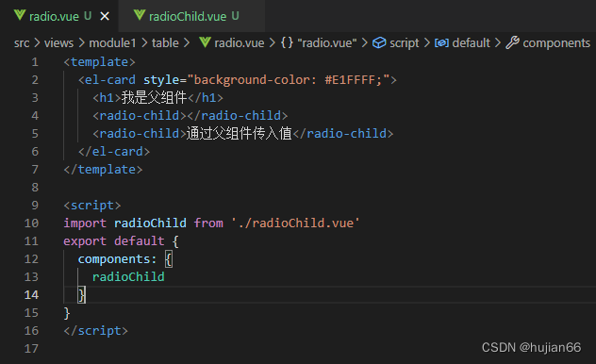Screen dimensions: 596x364
Task: Click the wrench icon before components
Action: point(512,42)
